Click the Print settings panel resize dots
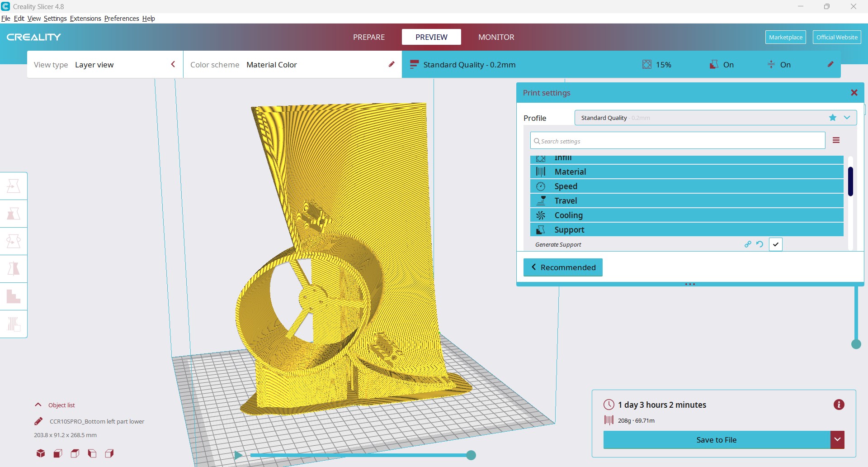Viewport: 868px width, 467px height. tap(690, 284)
